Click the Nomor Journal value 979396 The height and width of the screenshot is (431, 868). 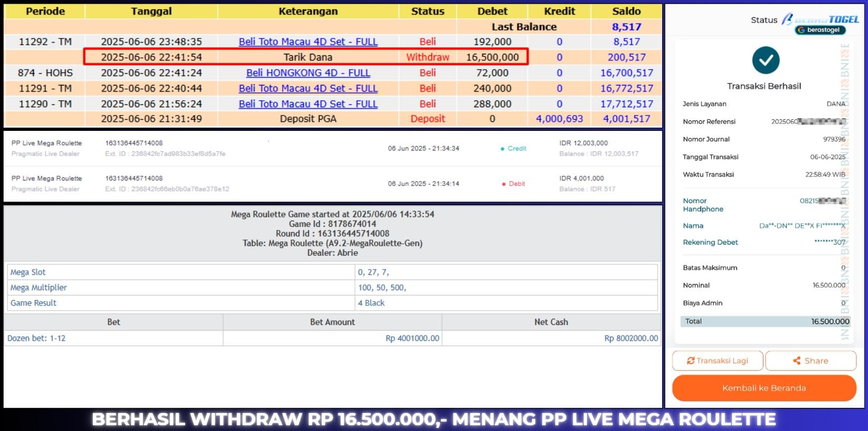tap(834, 139)
